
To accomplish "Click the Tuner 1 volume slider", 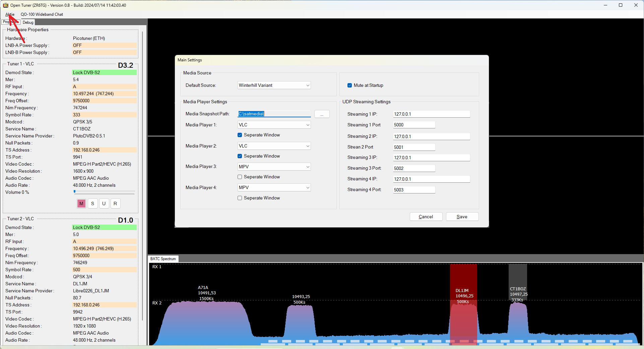I will click(x=104, y=192).
